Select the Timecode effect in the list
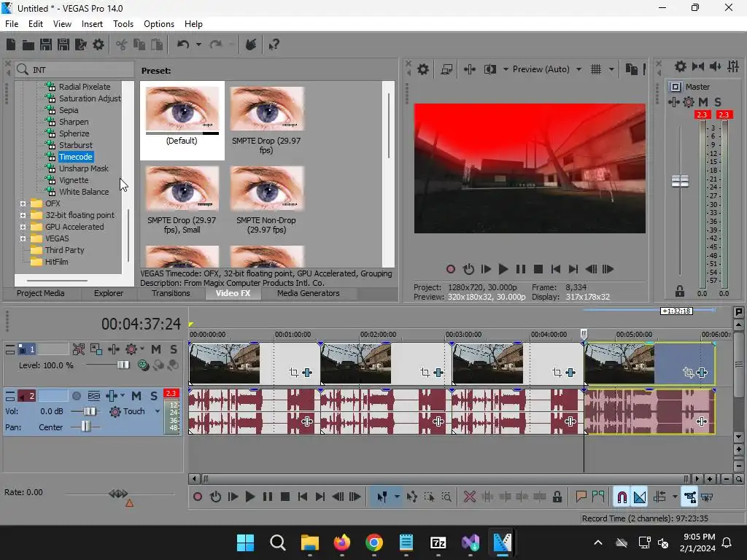747x560 pixels. 76,157
